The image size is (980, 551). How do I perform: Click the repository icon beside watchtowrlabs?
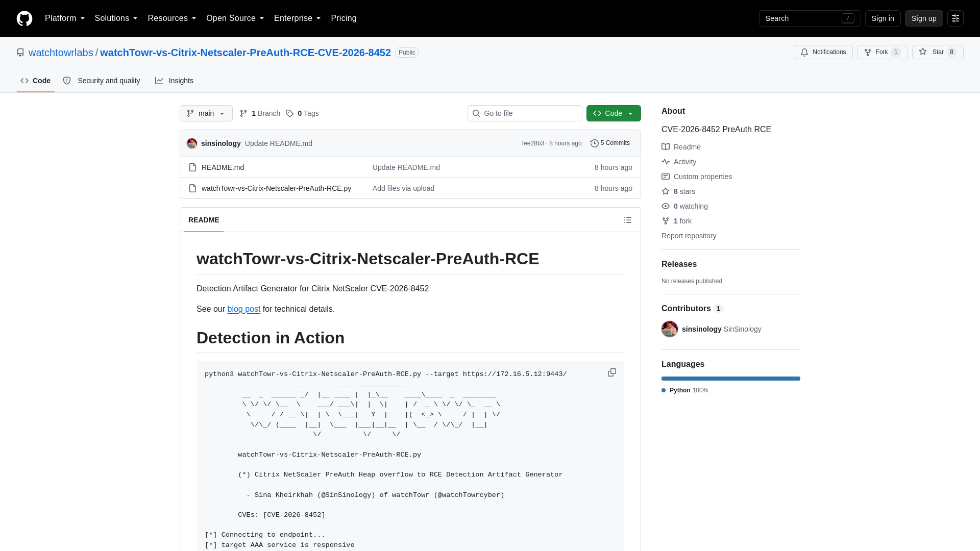20,53
